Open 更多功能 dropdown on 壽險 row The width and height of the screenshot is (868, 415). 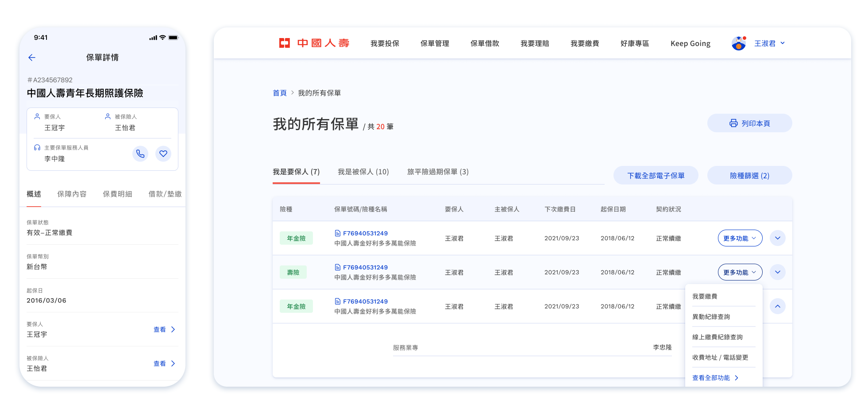point(740,272)
